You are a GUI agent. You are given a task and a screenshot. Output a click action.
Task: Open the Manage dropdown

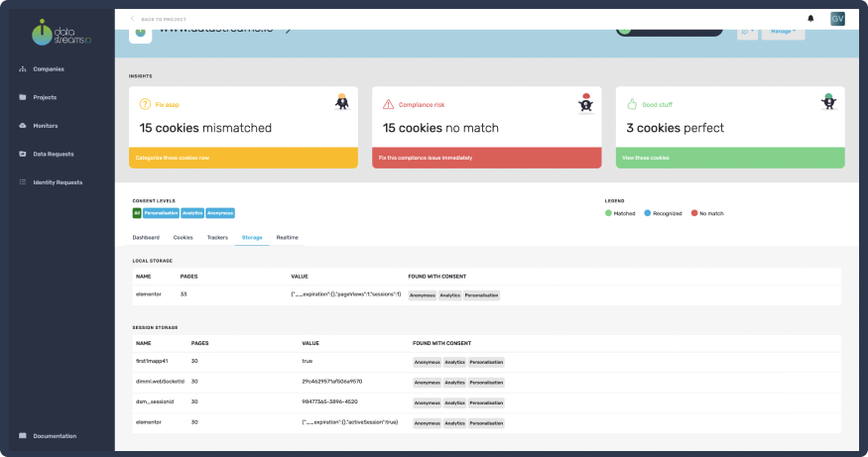pos(783,32)
